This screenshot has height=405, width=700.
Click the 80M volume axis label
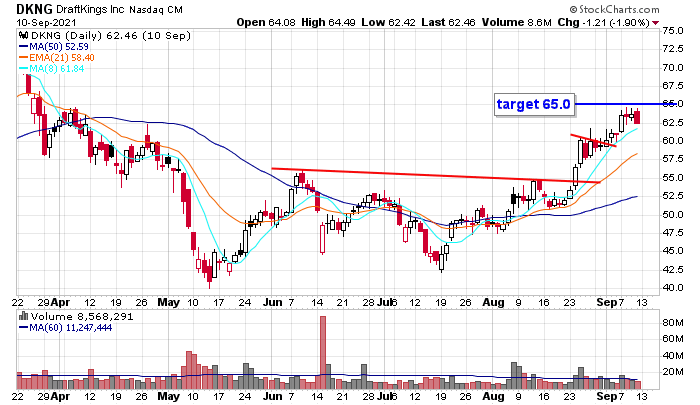(x=673, y=322)
